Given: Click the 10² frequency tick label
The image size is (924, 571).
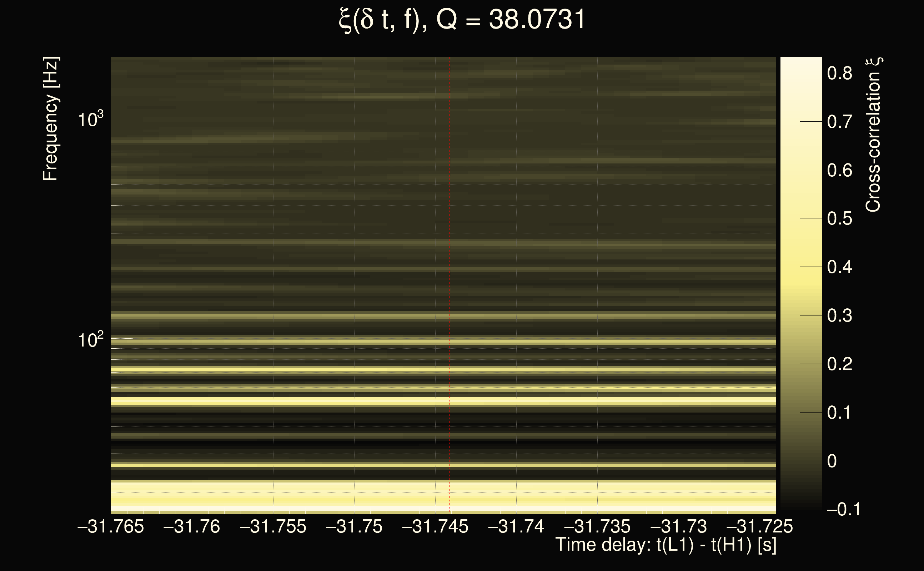Looking at the screenshot, I should (x=90, y=340).
